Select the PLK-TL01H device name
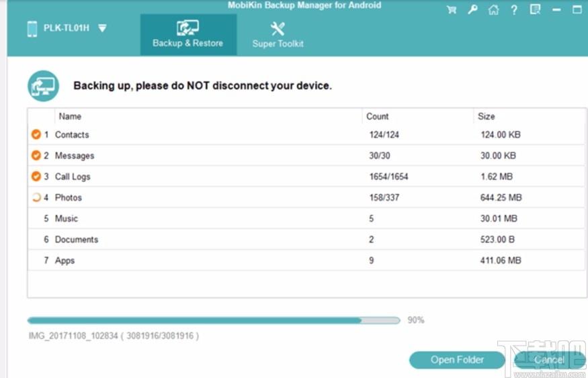Viewport: 588px width, 378px height. pyautogui.click(x=67, y=28)
